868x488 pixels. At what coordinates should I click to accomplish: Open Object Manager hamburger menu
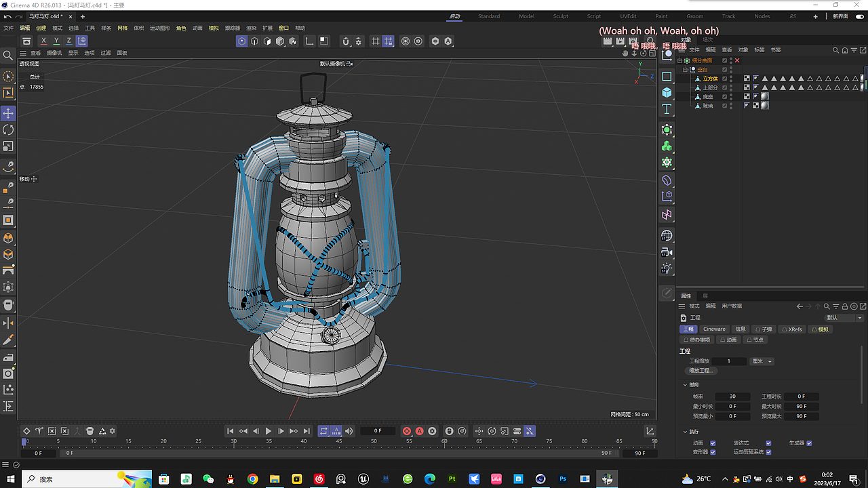coord(682,49)
